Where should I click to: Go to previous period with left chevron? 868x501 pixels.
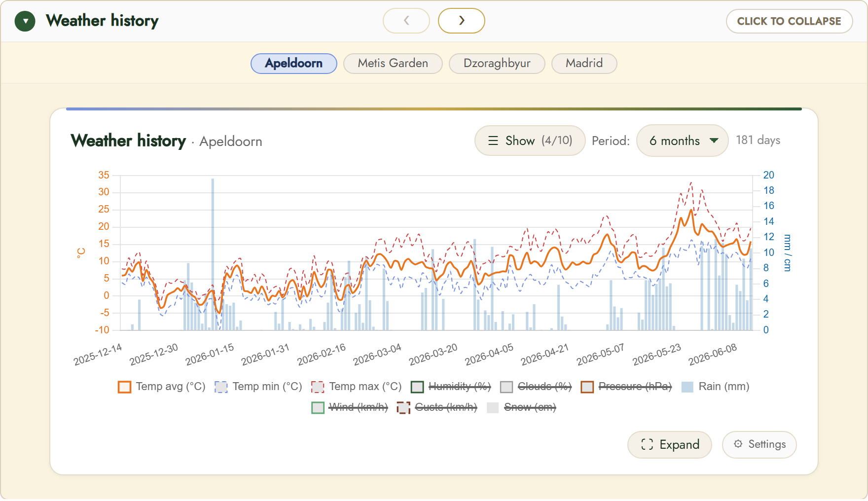(406, 21)
